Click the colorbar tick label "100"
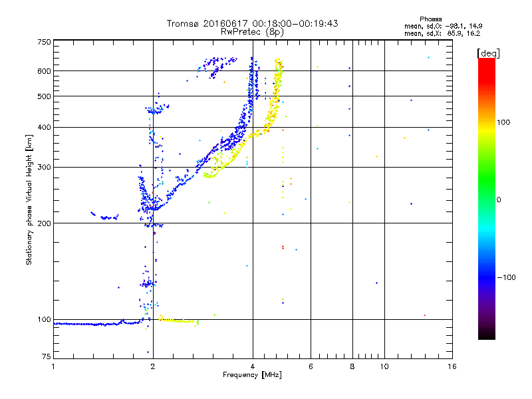 point(503,122)
